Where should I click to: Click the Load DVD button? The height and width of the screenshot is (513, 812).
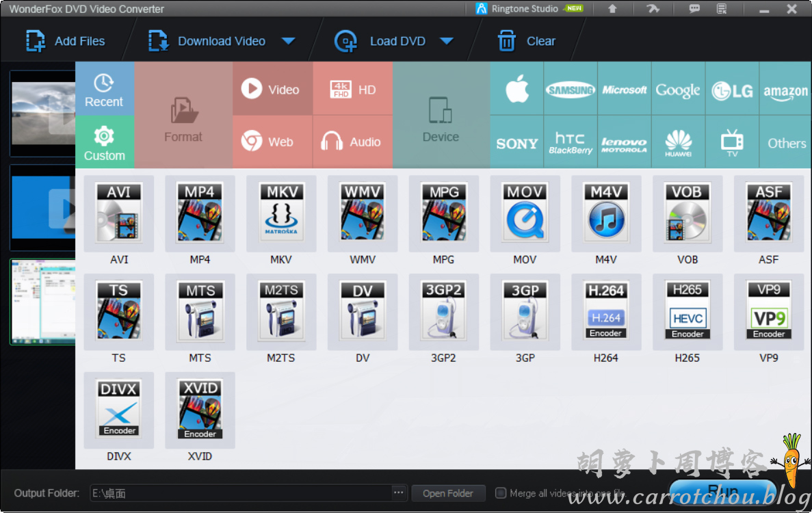pyautogui.click(x=380, y=41)
